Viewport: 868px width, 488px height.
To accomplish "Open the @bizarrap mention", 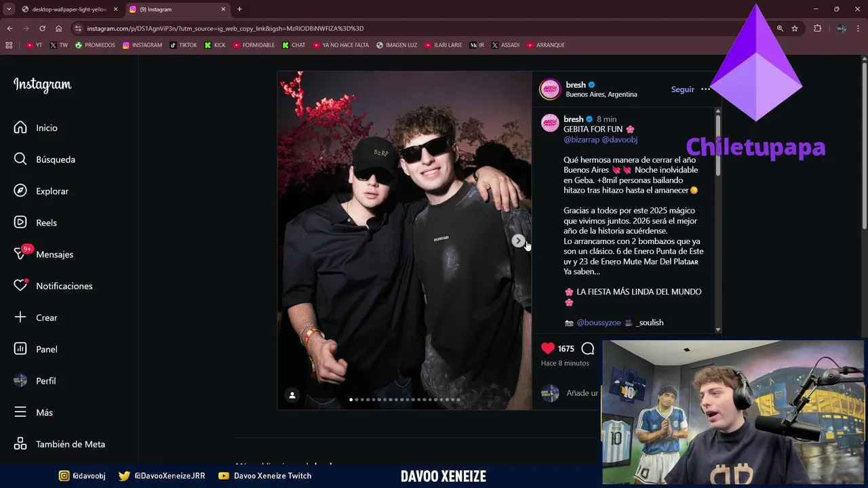I will pyautogui.click(x=582, y=139).
